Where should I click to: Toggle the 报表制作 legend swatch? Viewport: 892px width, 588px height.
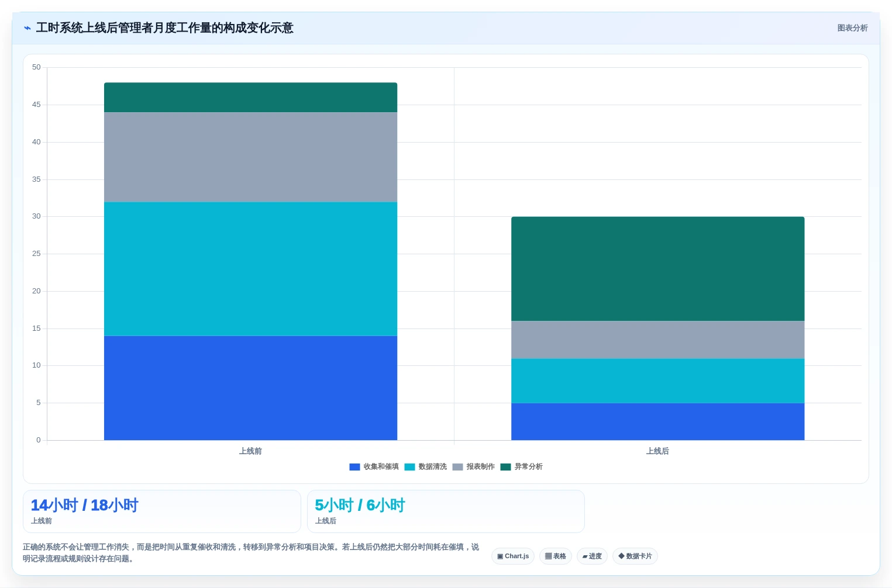(x=457, y=467)
